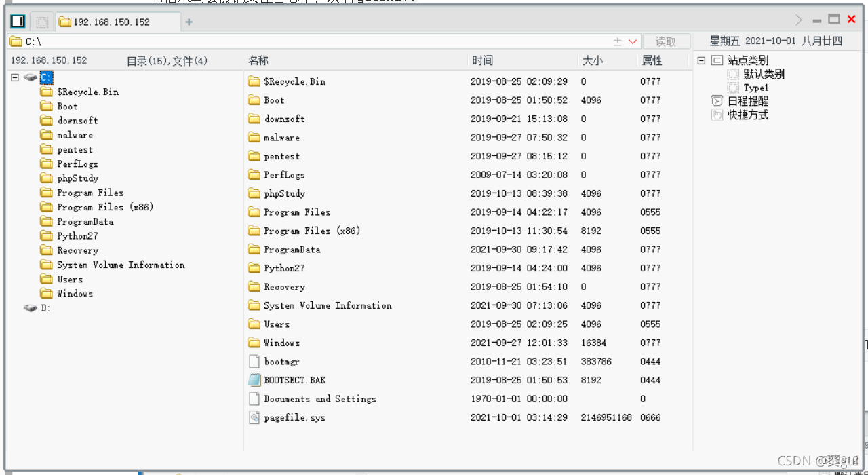Select pentest folder in left tree
Screen dimensions: 868x475
pos(75,149)
